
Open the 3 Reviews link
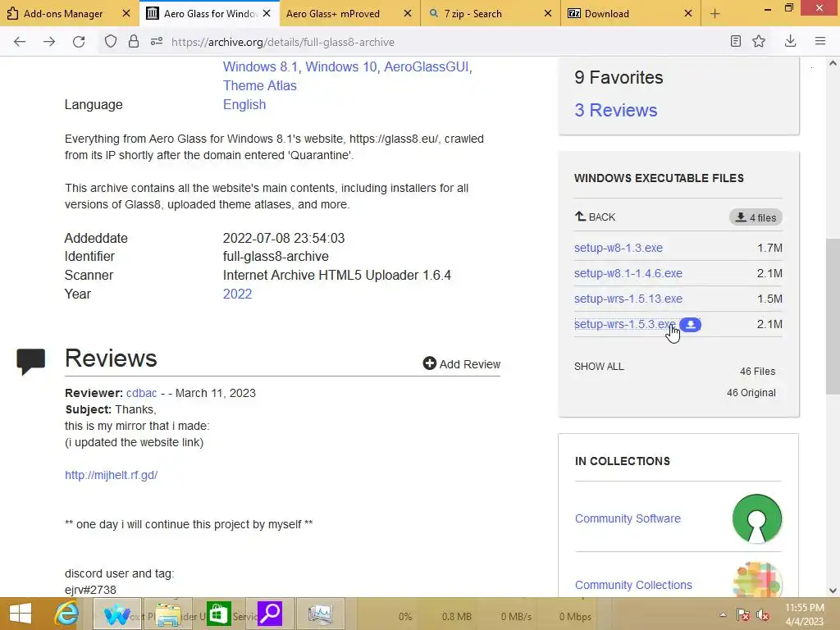[x=615, y=110]
